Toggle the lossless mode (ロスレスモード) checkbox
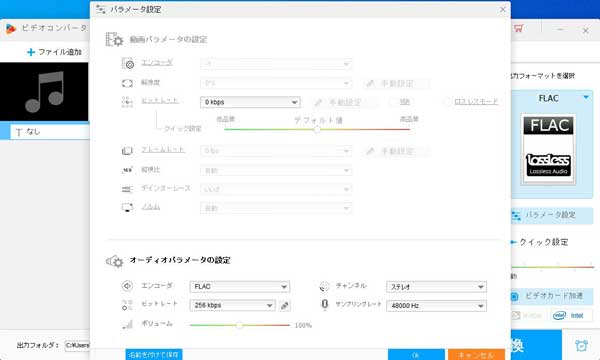This screenshot has height=360, width=600. 447,102
